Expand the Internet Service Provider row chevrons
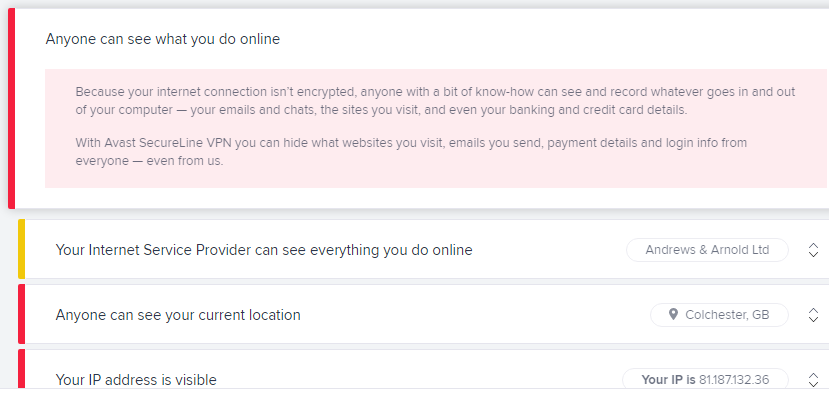 [x=813, y=250]
